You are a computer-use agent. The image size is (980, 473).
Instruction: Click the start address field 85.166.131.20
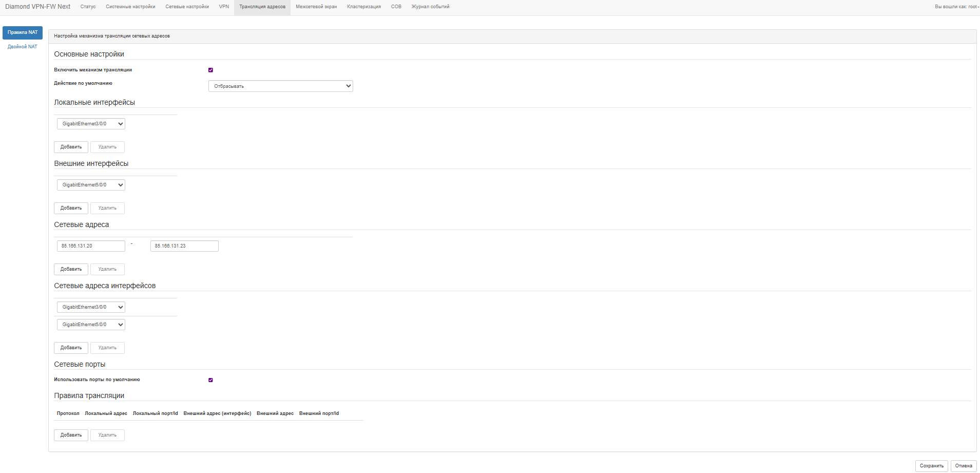coord(91,246)
